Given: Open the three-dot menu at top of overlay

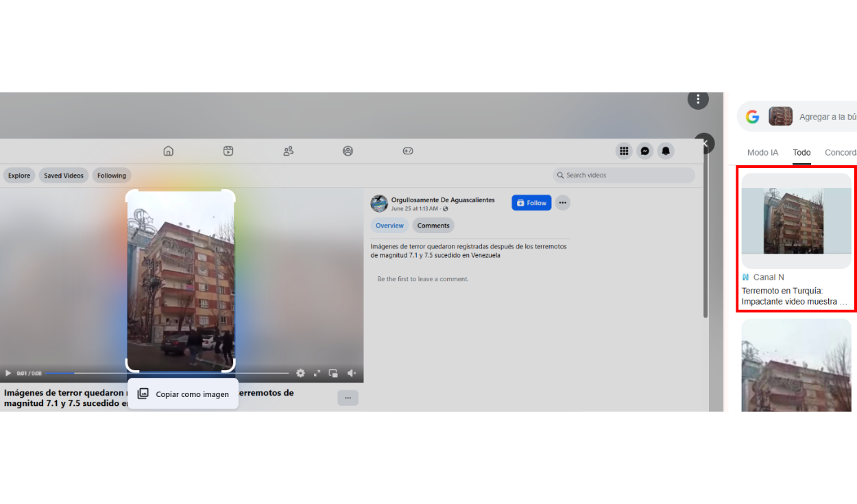Looking at the screenshot, I should coord(698,99).
